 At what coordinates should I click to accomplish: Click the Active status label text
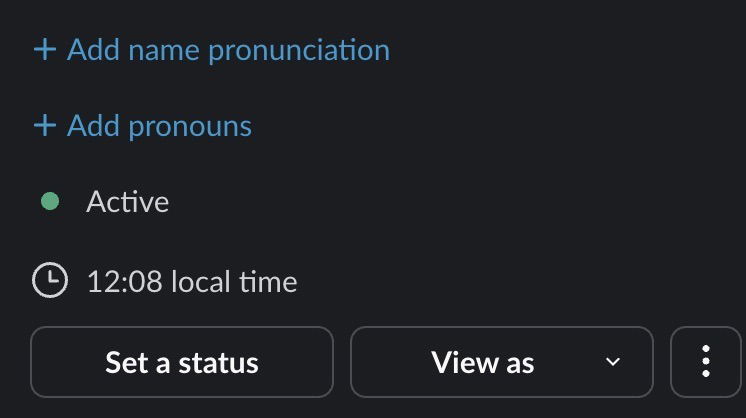click(x=128, y=202)
